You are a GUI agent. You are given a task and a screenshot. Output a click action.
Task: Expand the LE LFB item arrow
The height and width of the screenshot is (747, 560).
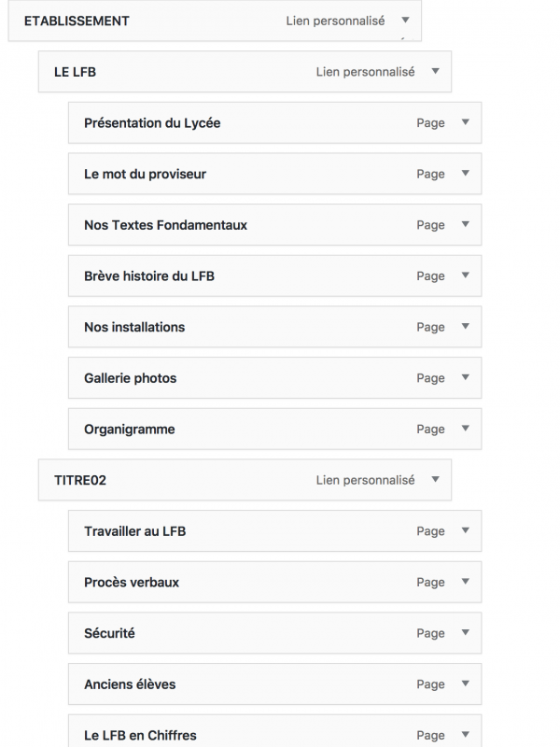[x=435, y=71]
